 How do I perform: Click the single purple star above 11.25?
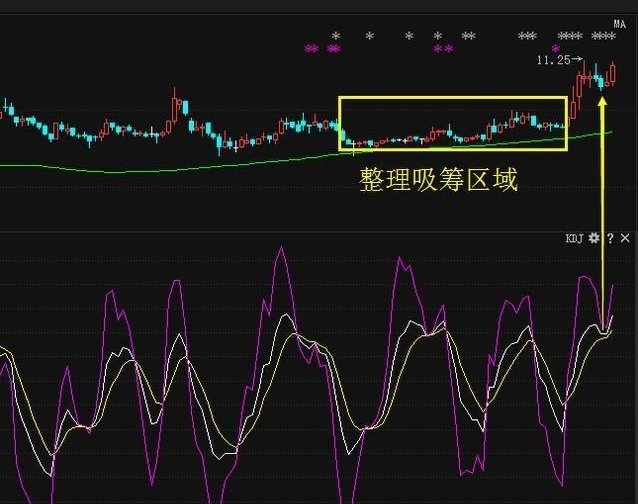583,49
